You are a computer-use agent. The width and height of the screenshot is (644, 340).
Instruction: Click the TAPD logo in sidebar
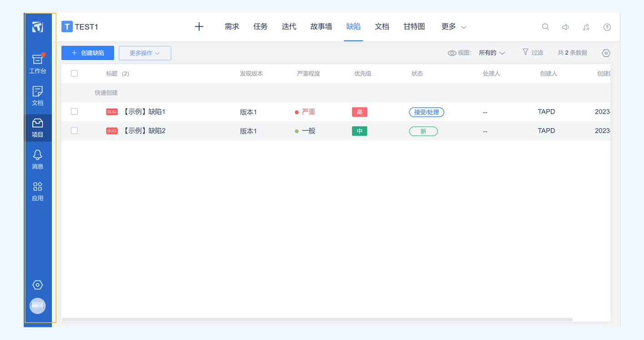[x=38, y=27]
